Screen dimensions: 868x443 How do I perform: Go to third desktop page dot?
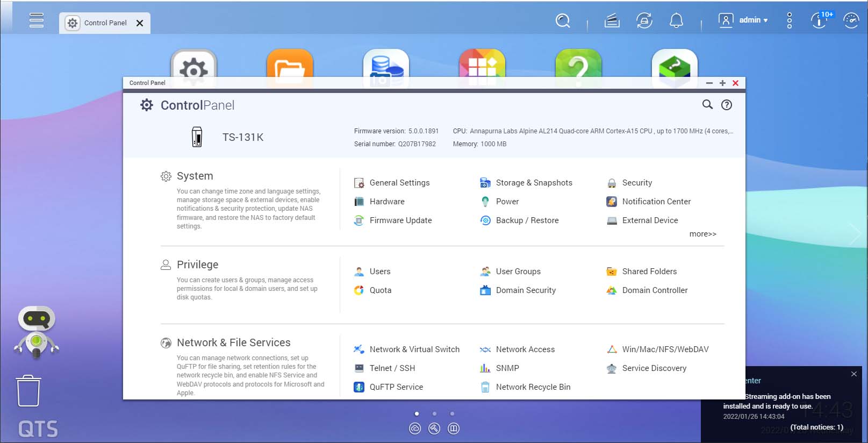click(453, 413)
